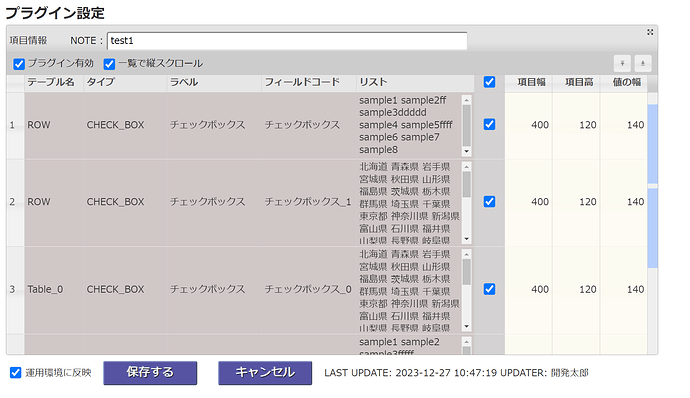690x398 pixels.
Task: Click row 2 値の幅 value 140
Action: 624,203
